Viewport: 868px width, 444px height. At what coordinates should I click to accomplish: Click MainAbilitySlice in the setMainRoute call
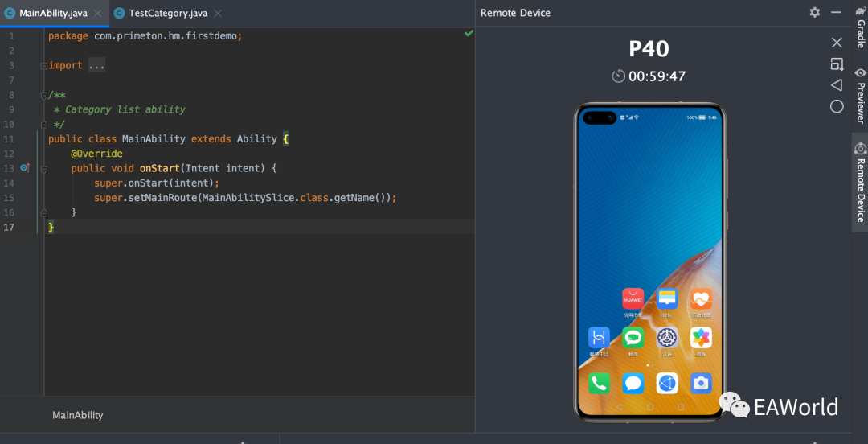247,197
